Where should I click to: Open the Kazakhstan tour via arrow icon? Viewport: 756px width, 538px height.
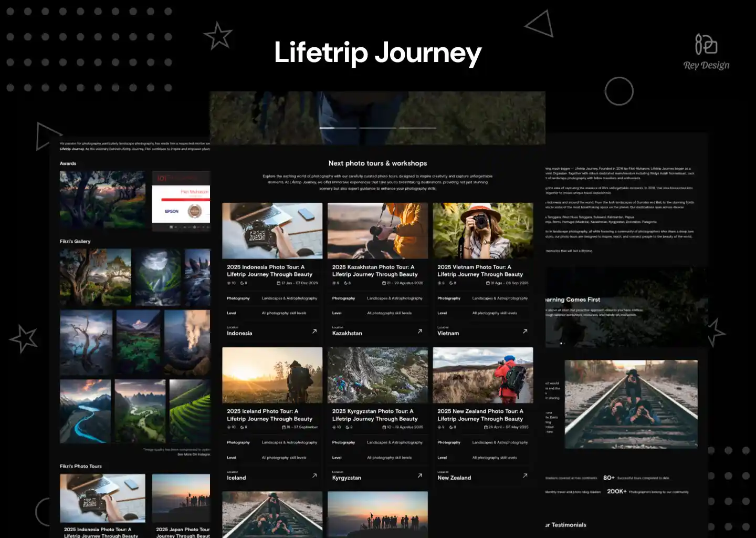point(419,332)
